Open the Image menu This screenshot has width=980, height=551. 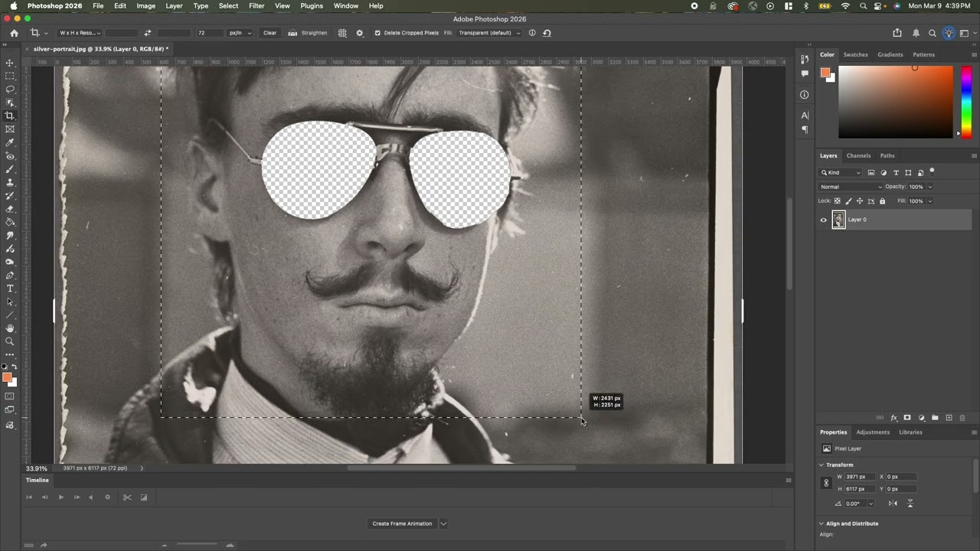pyautogui.click(x=145, y=6)
